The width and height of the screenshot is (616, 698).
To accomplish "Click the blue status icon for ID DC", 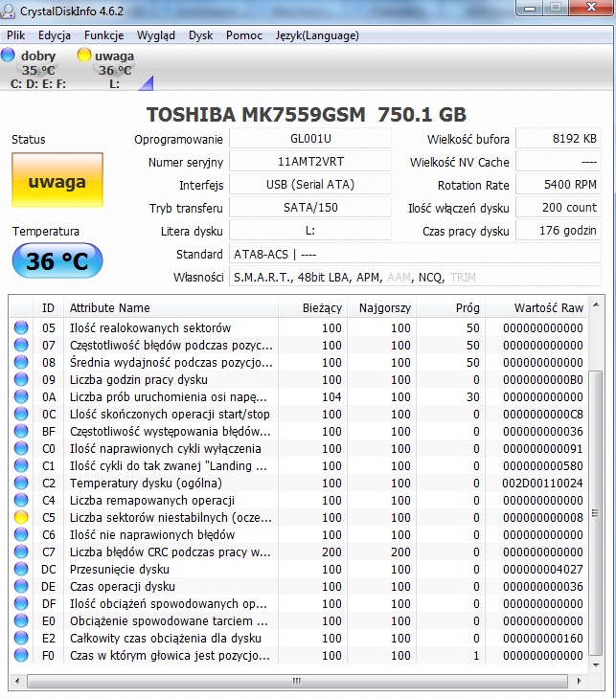I will 21,569.
